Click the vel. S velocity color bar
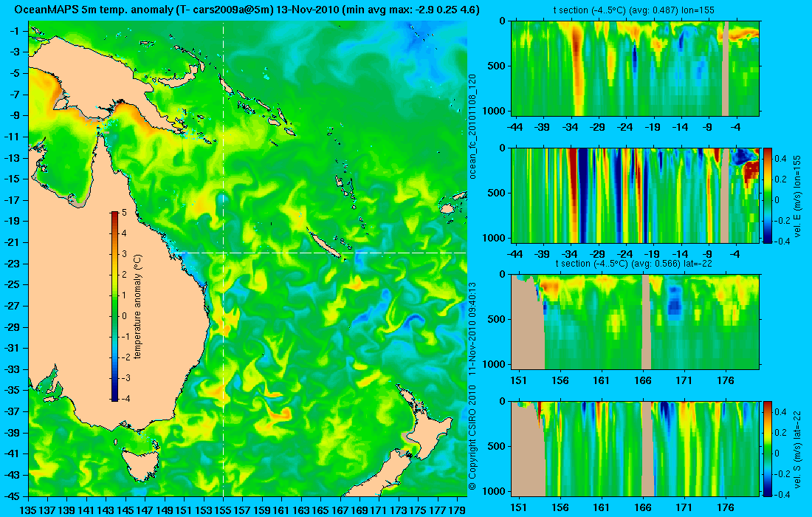This screenshot has width=812, height=517. [768, 448]
